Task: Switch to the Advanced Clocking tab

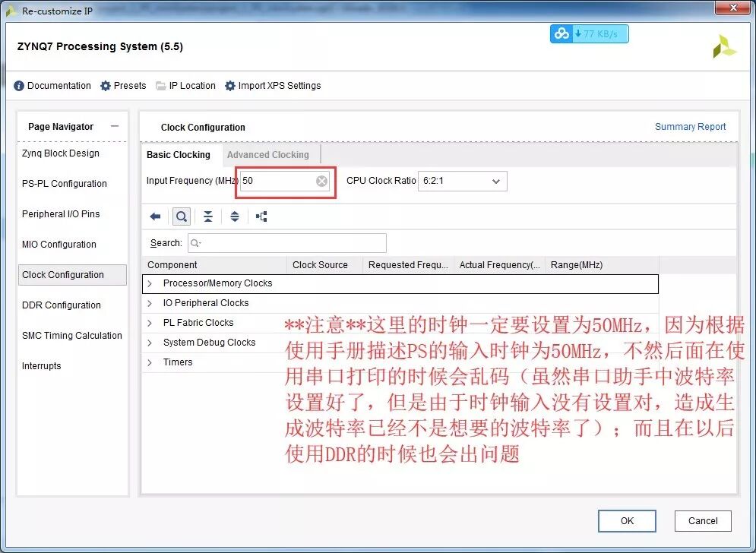Action: 268,155
